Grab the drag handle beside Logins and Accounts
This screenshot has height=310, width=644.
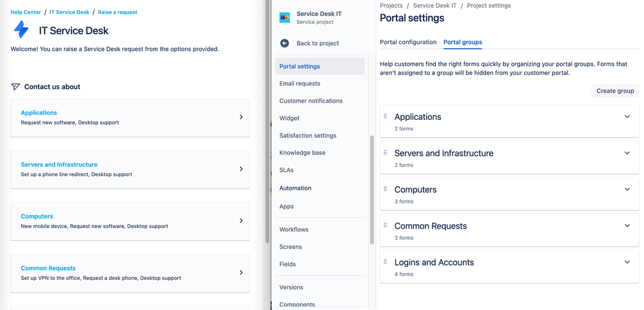(385, 262)
